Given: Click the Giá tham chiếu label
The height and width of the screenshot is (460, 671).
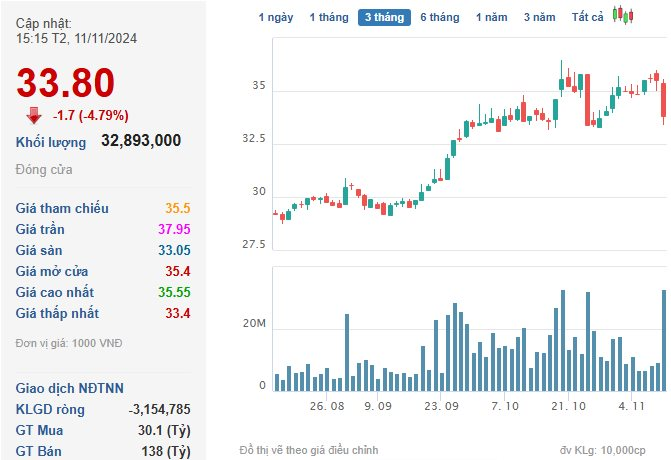Looking at the screenshot, I should pyautogui.click(x=62, y=208).
